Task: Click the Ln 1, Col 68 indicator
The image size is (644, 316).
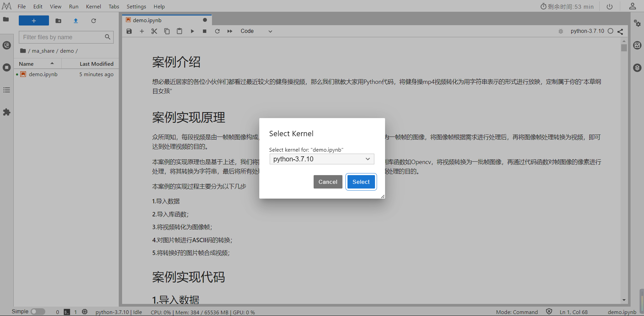Action: pyautogui.click(x=574, y=312)
